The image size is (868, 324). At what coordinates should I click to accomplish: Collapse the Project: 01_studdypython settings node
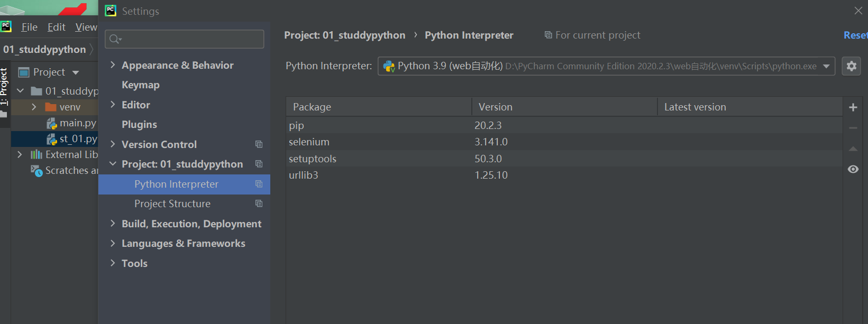(x=113, y=164)
